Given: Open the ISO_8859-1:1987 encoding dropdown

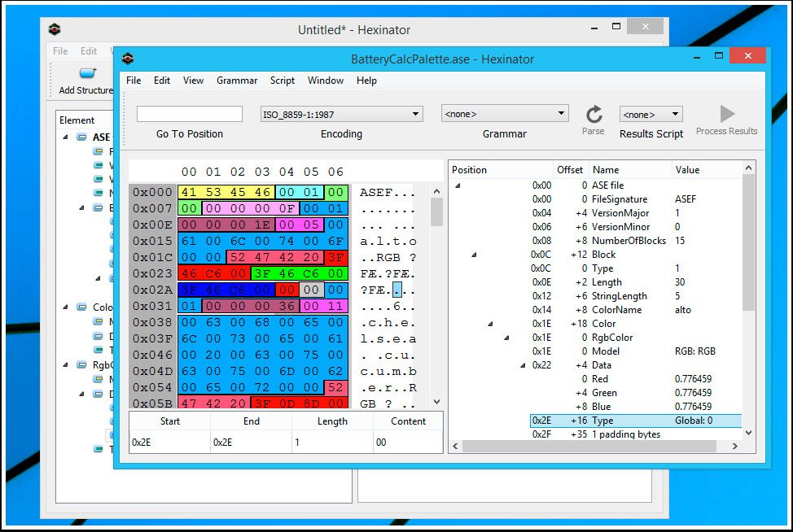Looking at the screenshot, I should [x=341, y=114].
